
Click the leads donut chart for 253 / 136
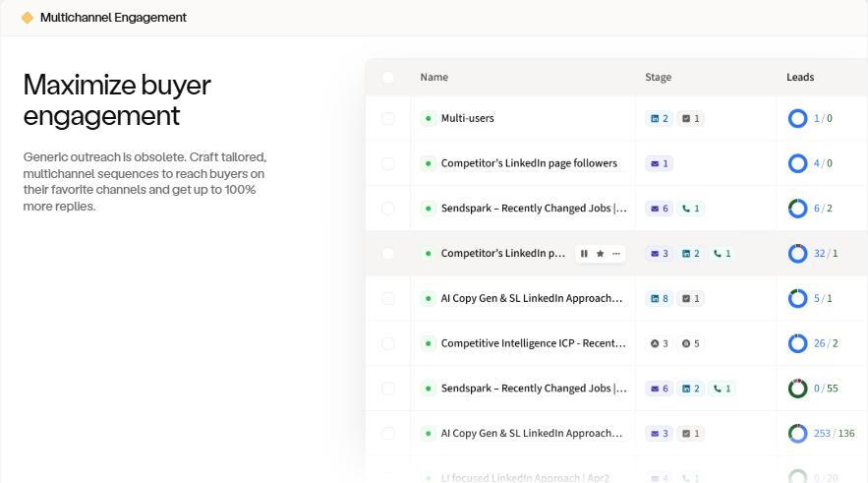(798, 434)
